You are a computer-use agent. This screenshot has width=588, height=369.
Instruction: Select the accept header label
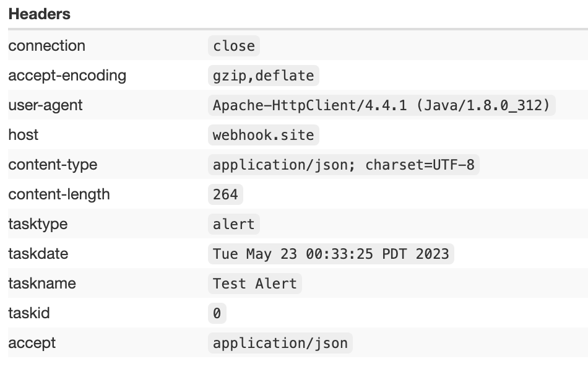pos(32,343)
